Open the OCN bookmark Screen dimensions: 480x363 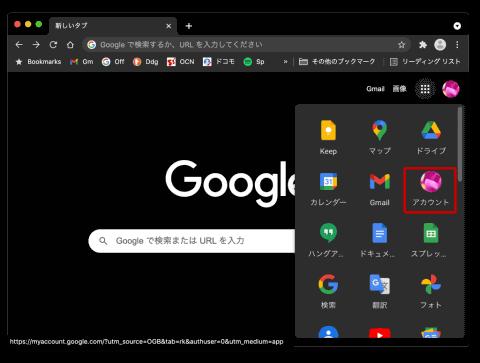[180, 62]
